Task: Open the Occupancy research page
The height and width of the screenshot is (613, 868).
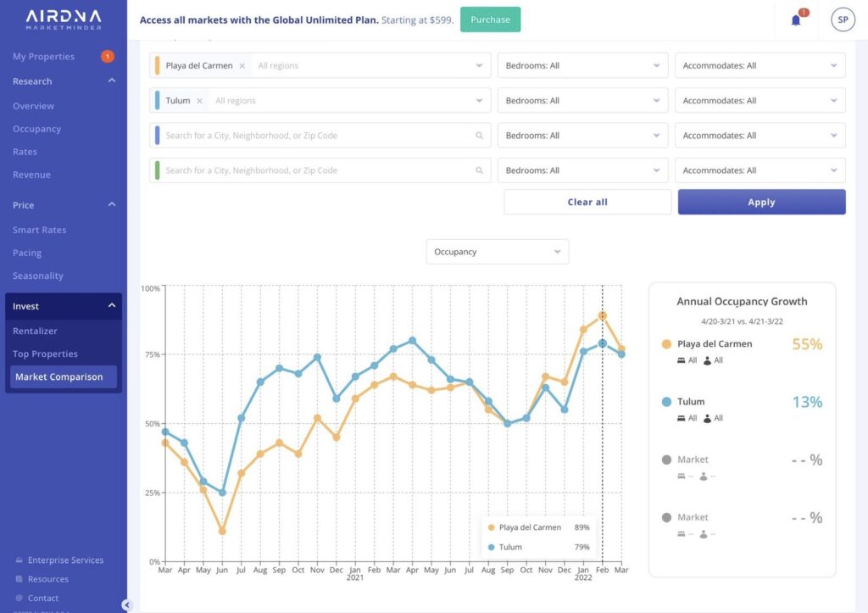Action: coord(37,129)
